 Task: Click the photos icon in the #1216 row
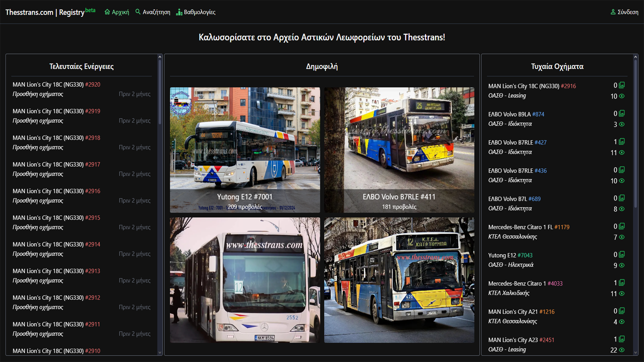coord(622,311)
